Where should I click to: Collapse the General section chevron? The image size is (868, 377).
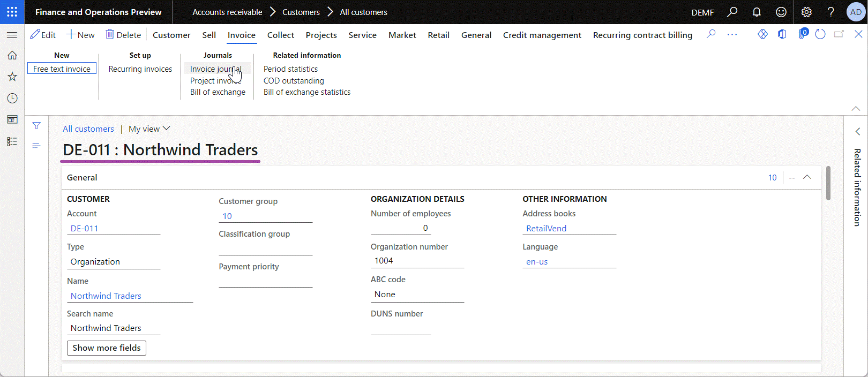(807, 177)
